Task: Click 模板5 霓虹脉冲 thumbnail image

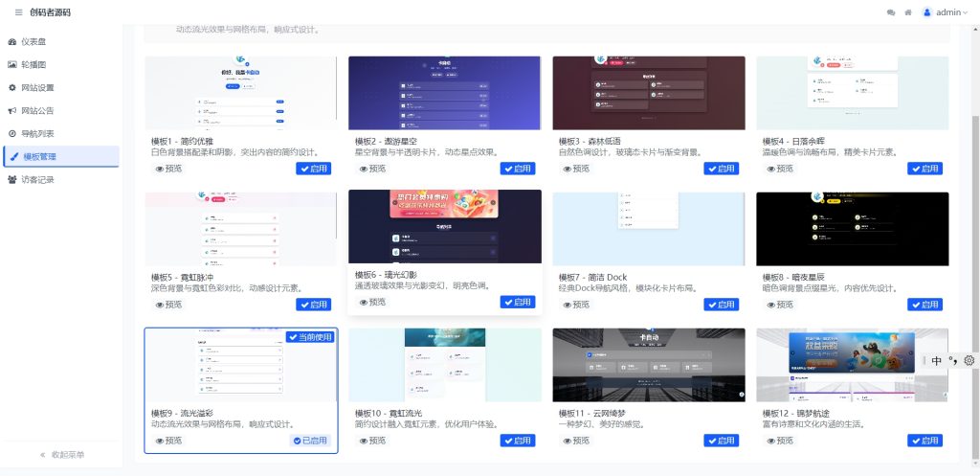Action: point(240,229)
